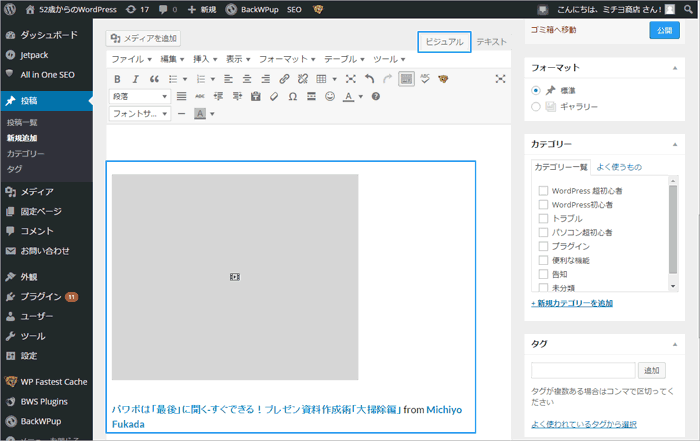Check the WordPress 超初心者 category
The image size is (700, 441).
pyautogui.click(x=543, y=191)
